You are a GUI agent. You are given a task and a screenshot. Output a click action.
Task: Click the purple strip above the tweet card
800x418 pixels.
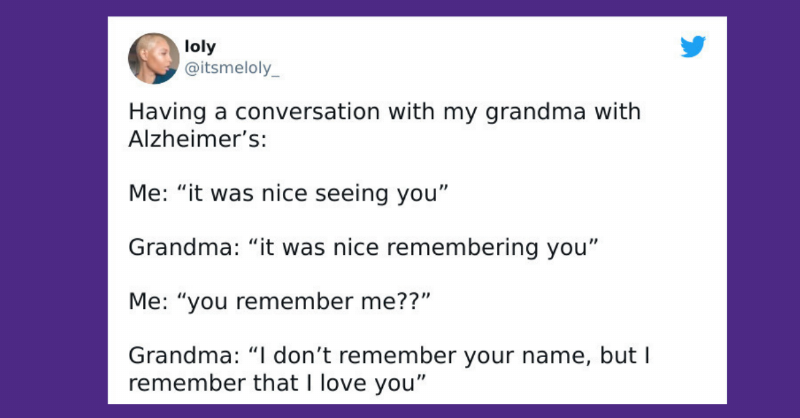(400, 8)
